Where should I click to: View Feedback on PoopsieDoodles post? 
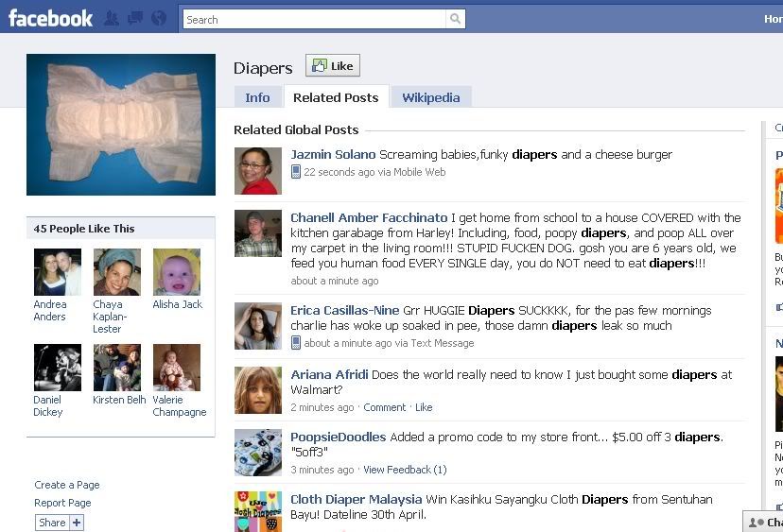[405, 470]
